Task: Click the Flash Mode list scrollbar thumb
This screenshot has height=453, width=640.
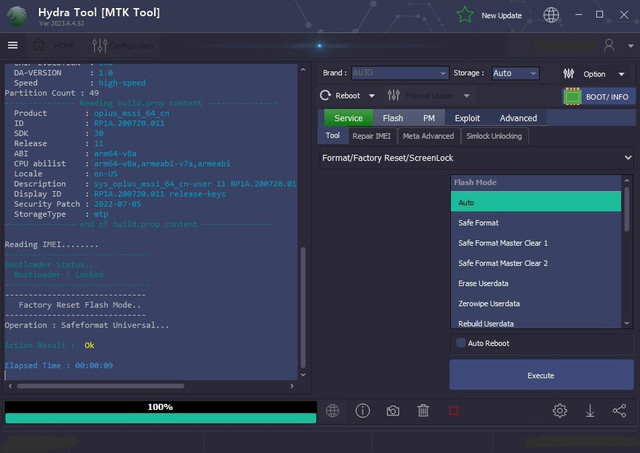Action: tap(627, 209)
